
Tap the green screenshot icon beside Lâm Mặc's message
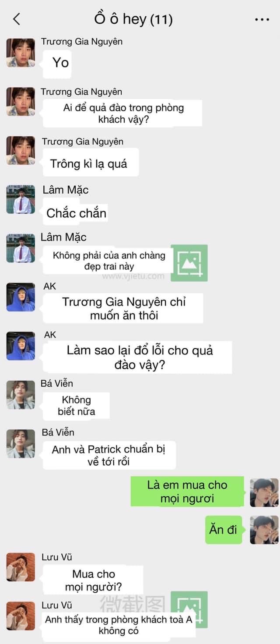coord(189,263)
